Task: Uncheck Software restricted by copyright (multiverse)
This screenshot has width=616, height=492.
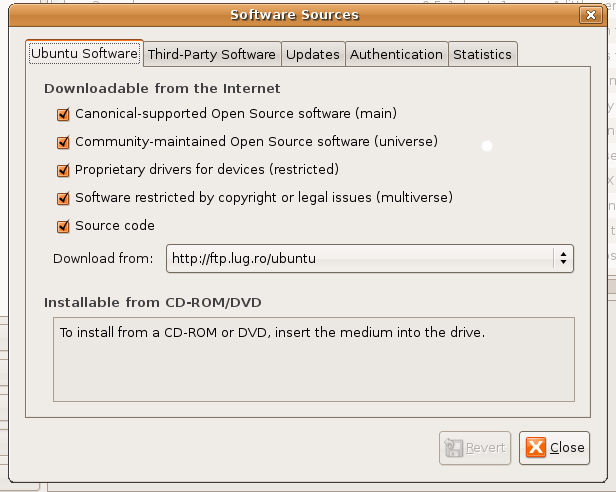Action: coord(63,198)
